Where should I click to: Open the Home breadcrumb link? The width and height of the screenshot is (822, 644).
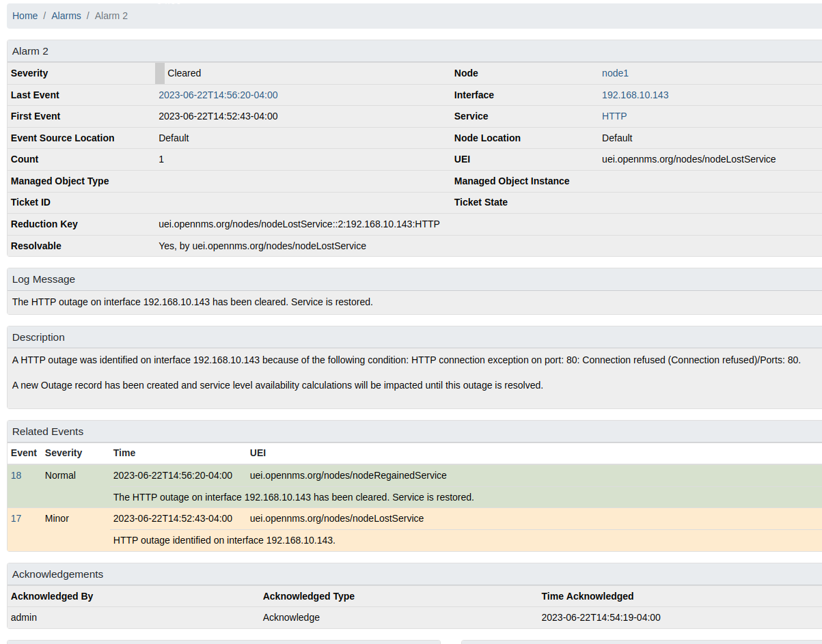click(25, 15)
